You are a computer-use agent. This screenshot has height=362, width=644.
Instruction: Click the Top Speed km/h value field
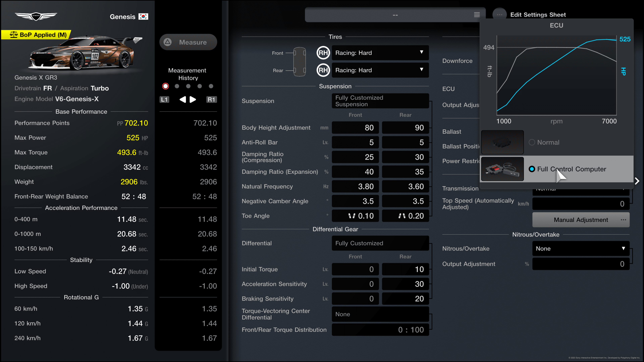tap(581, 204)
